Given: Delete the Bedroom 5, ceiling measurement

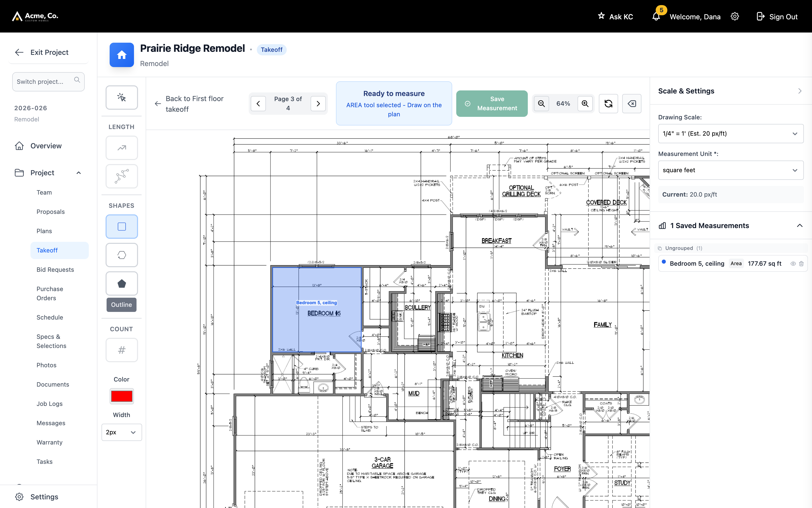Looking at the screenshot, I should (x=801, y=264).
